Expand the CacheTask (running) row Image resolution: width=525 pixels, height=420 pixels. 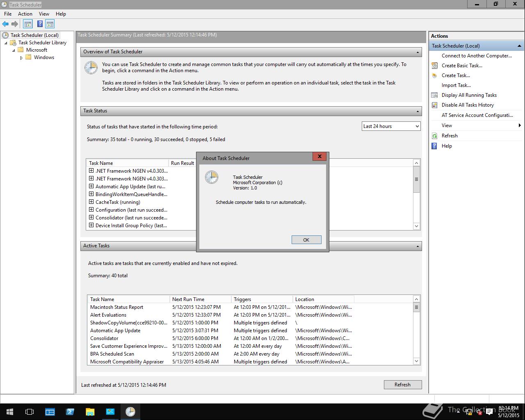pyautogui.click(x=91, y=202)
